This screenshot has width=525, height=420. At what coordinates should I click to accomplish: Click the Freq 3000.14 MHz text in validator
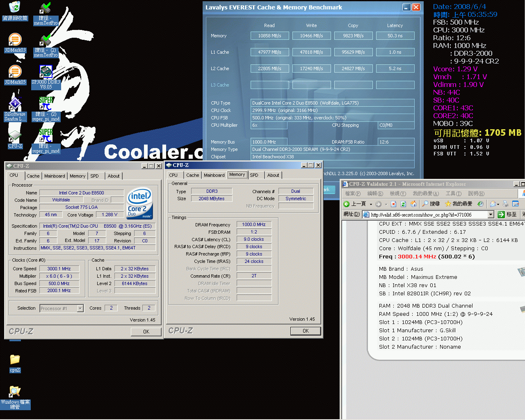tap(427, 257)
